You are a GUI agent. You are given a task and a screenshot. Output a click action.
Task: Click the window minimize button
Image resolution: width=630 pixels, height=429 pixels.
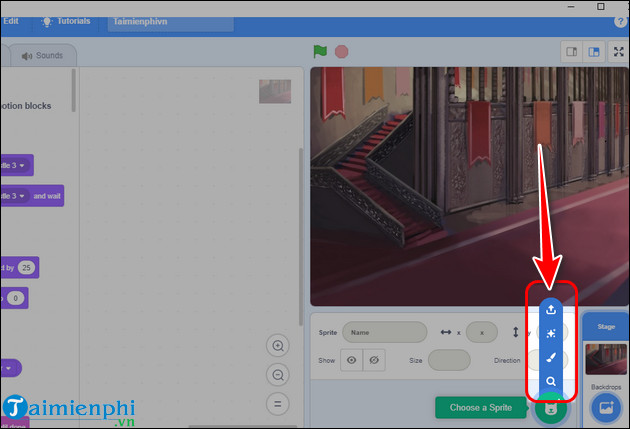[x=571, y=7]
